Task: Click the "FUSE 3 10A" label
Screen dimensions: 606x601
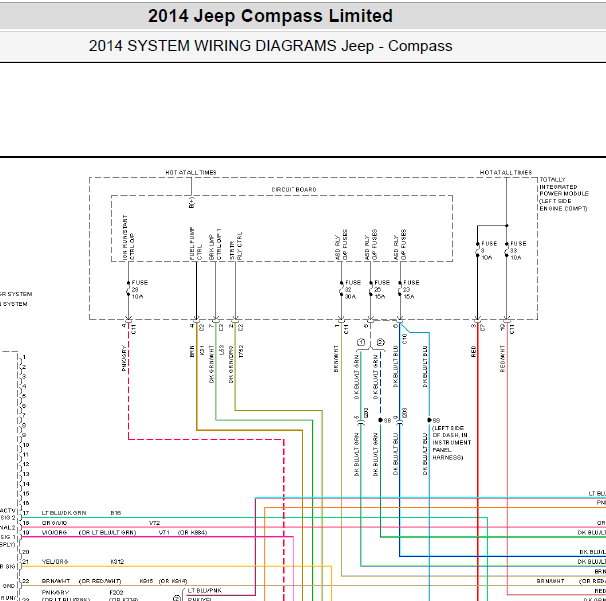Action: (489, 250)
